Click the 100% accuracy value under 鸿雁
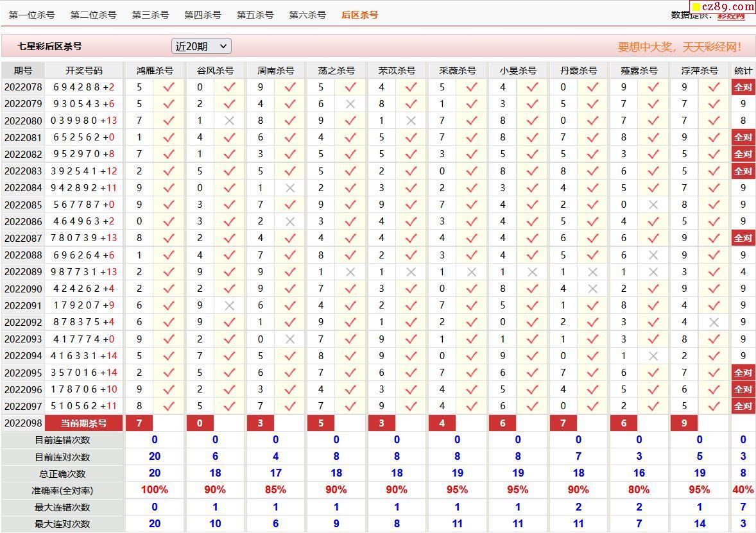 (x=155, y=490)
